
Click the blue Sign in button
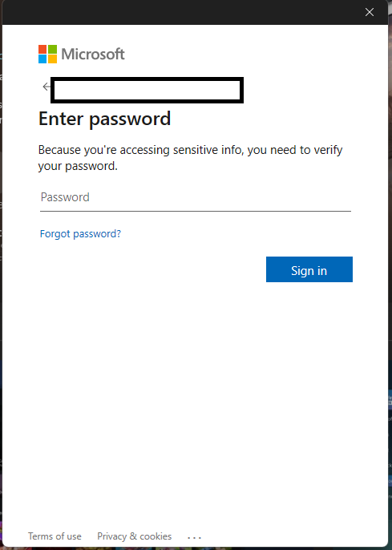click(309, 269)
